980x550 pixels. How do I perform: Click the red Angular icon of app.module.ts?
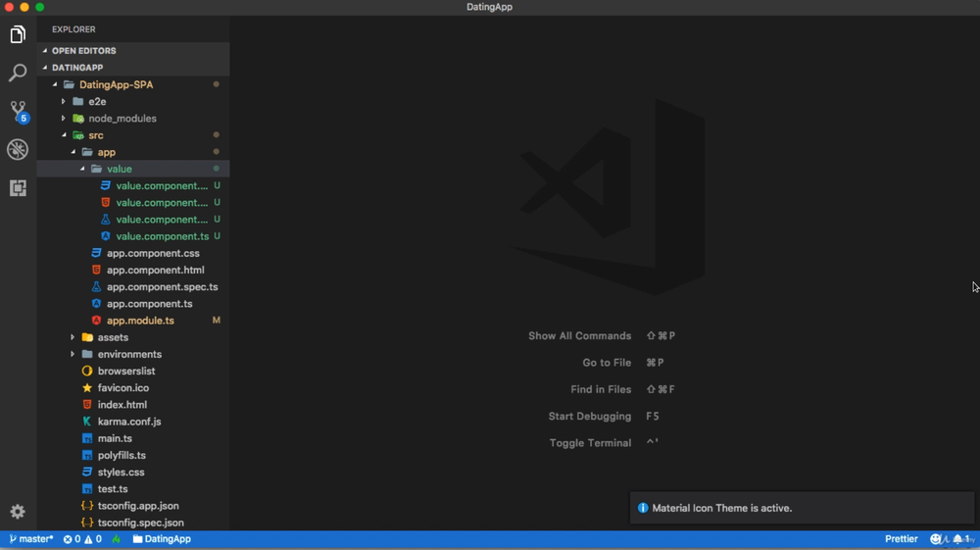96,321
